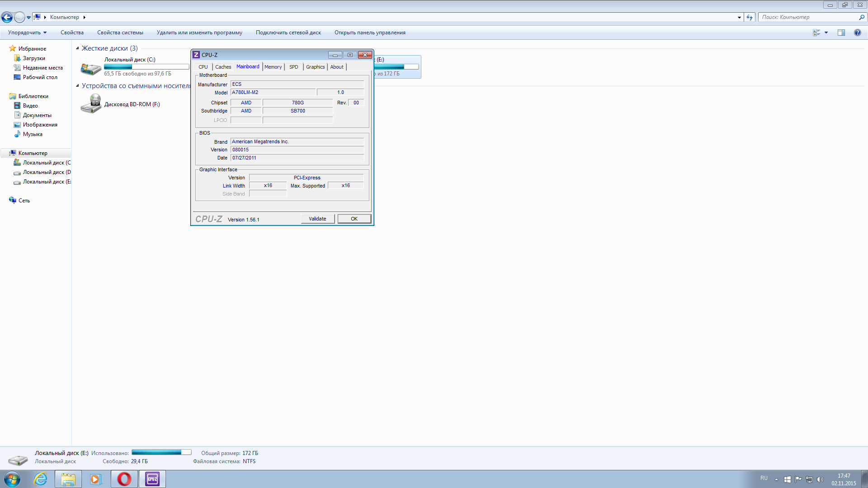Click the Help question mark icon
The image size is (868, 488).
click(857, 33)
